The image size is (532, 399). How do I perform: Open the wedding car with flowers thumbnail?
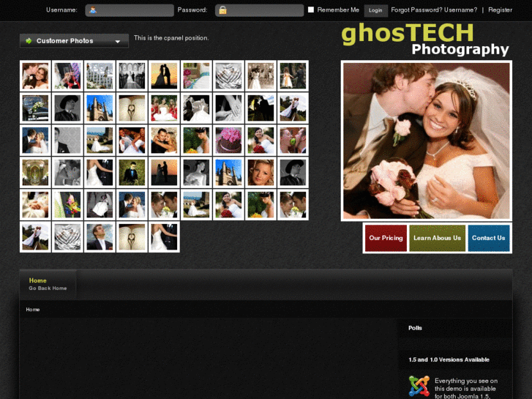[35, 108]
